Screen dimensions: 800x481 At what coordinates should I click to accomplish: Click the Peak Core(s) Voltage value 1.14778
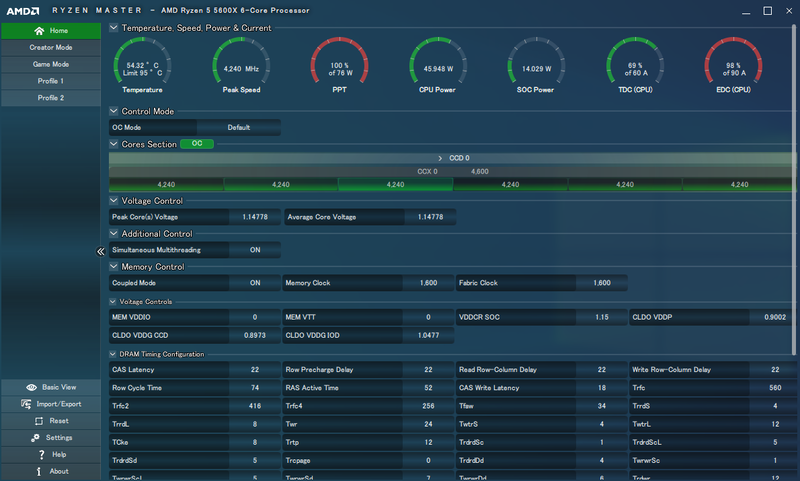255,217
